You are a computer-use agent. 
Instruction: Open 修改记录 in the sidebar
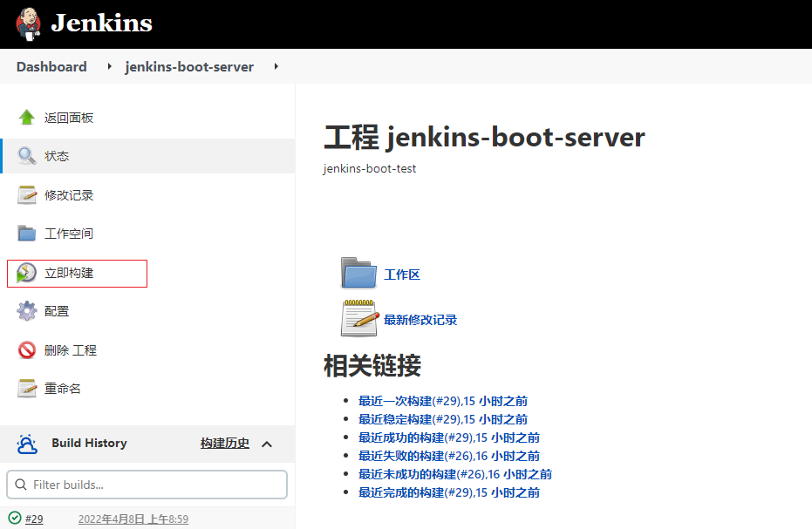pos(69,195)
